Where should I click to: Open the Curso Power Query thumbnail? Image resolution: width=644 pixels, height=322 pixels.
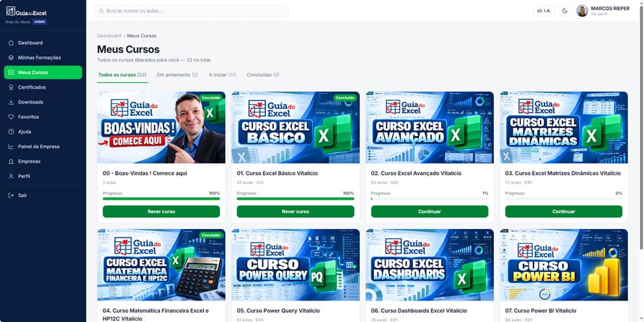pos(295,265)
